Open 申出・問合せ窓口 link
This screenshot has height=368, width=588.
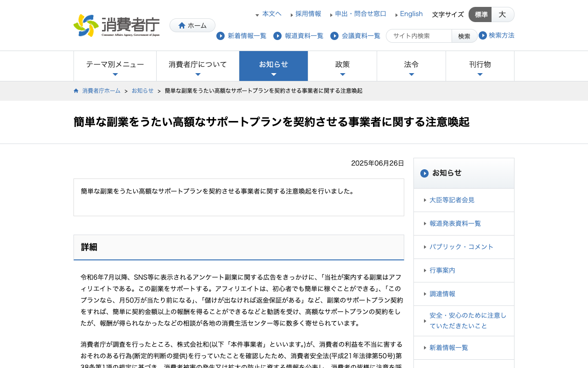pyautogui.click(x=361, y=14)
